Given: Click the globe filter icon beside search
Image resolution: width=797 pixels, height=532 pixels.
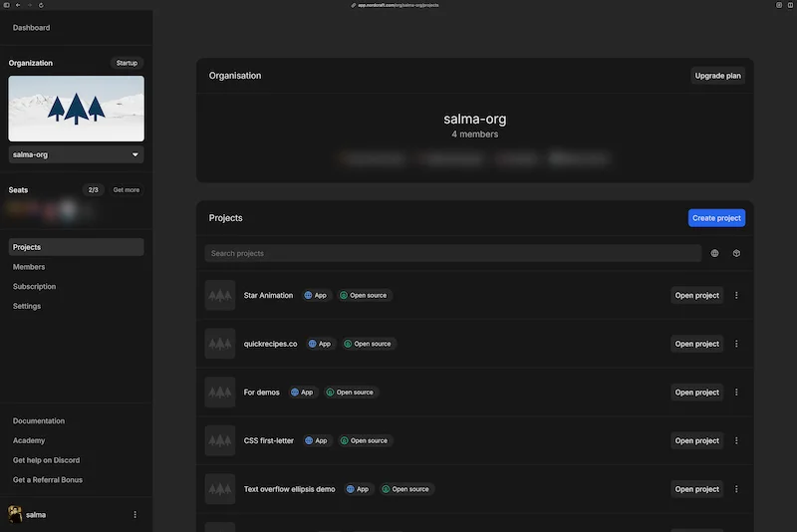Looking at the screenshot, I should pyautogui.click(x=714, y=253).
